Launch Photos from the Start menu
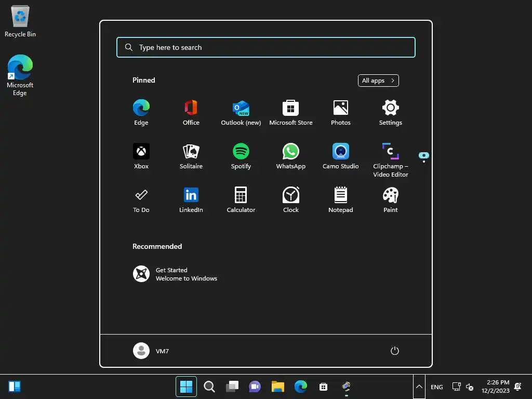The height and width of the screenshot is (399, 532). (x=341, y=113)
